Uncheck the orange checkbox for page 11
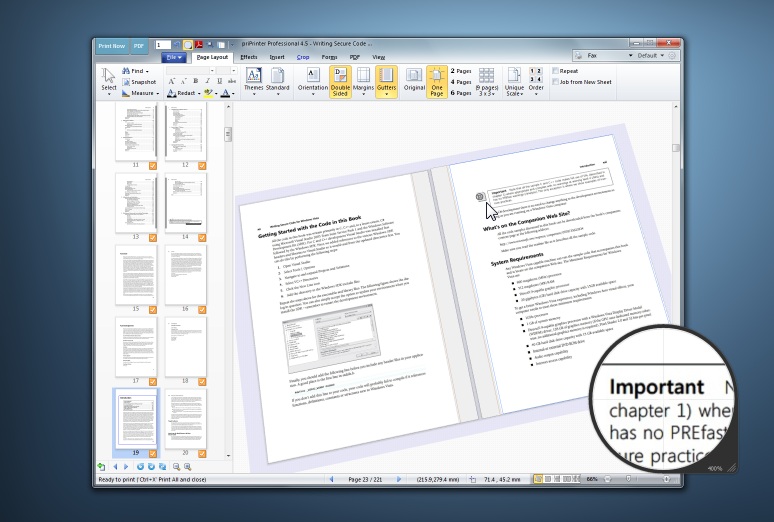Image resolution: width=774 pixels, height=522 pixels. click(x=153, y=166)
